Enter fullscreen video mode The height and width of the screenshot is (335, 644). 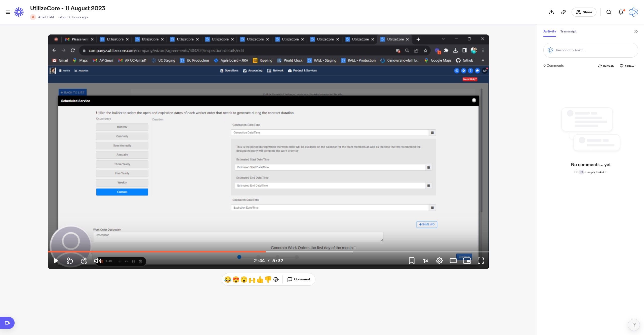[x=481, y=261]
